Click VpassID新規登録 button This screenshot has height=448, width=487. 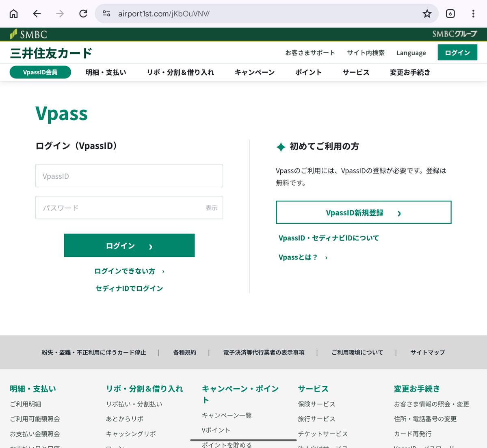coord(364,212)
